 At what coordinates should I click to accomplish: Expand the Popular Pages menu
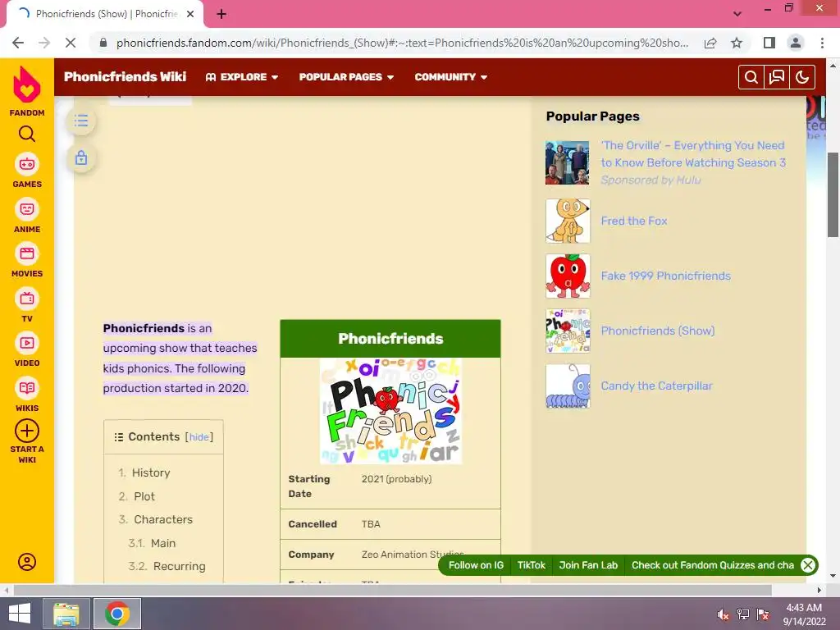347,77
